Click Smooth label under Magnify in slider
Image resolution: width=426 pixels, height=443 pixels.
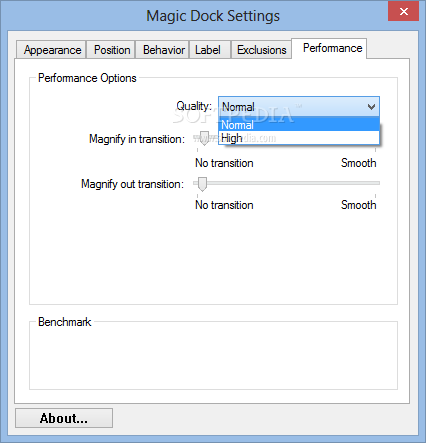pos(358,163)
